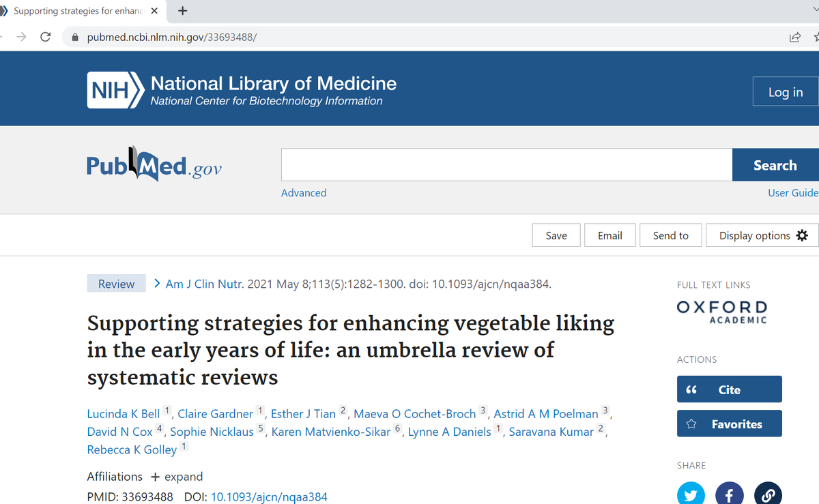Open author Saravana Kumar
Image resolution: width=819 pixels, height=504 pixels.
click(551, 432)
